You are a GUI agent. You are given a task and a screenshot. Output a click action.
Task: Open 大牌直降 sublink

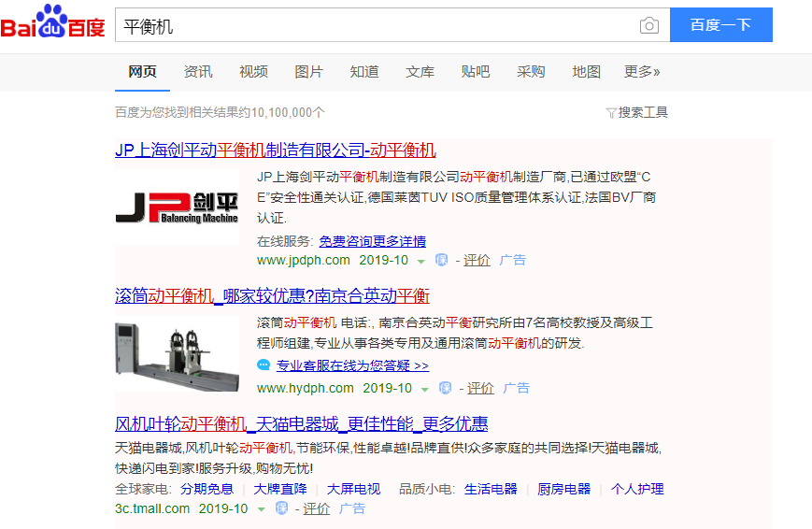click(280, 489)
